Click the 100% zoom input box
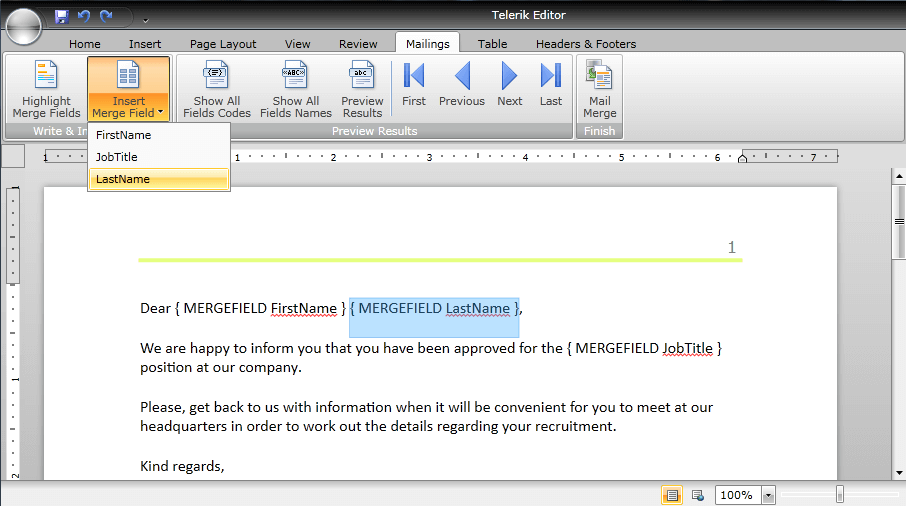Viewport: 906px width, 506px height. click(738, 495)
